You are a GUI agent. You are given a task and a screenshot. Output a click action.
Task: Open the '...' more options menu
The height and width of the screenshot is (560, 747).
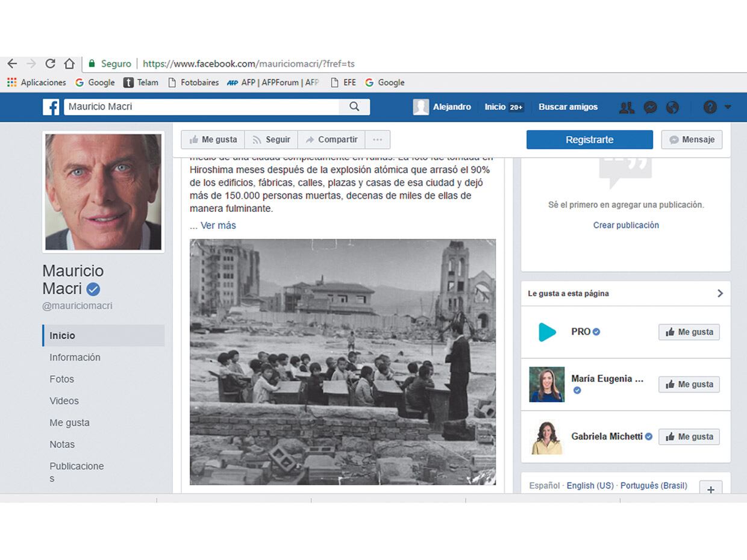click(378, 139)
